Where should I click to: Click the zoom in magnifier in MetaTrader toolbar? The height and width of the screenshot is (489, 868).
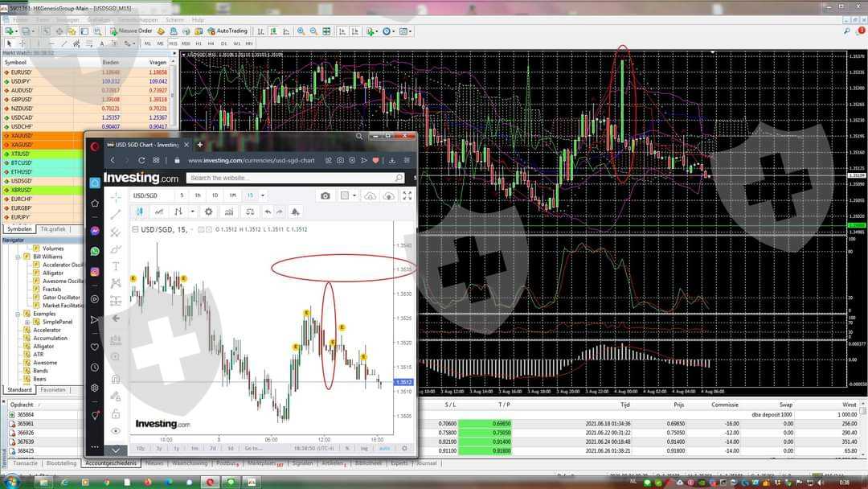(x=301, y=31)
